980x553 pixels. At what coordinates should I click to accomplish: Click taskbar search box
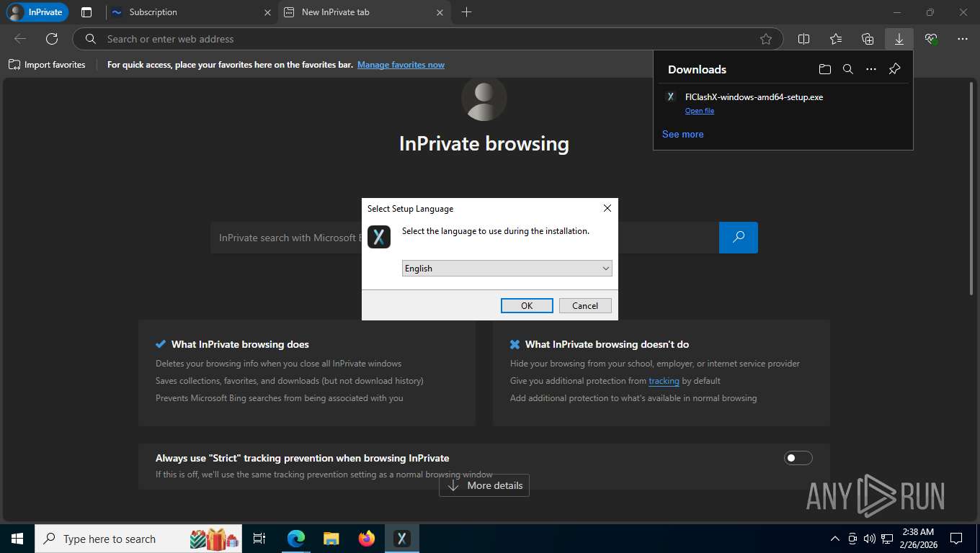pos(139,539)
